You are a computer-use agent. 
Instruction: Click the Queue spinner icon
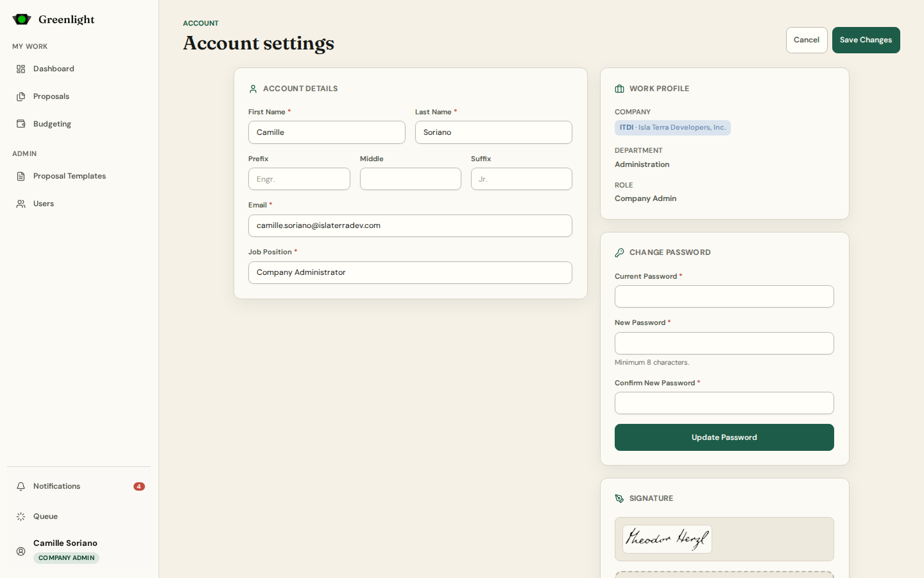pos(21,516)
